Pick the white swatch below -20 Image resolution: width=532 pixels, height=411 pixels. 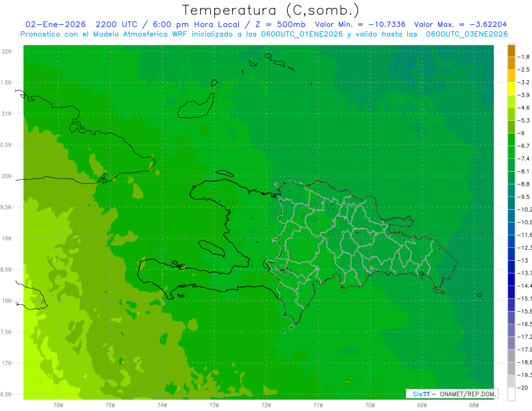[x=511, y=394]
